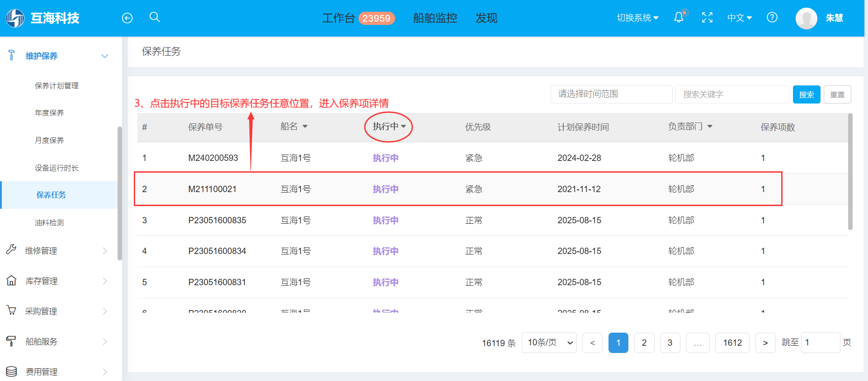Toggle fullscreen mode icon
The image size is (868, 381).
pyautogui.click(x=707, y=18)
